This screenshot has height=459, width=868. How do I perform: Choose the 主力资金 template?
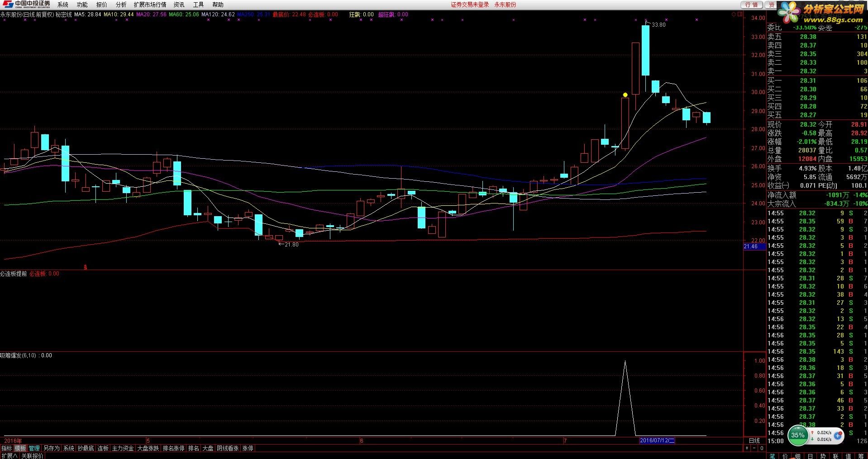pos(123,448)
